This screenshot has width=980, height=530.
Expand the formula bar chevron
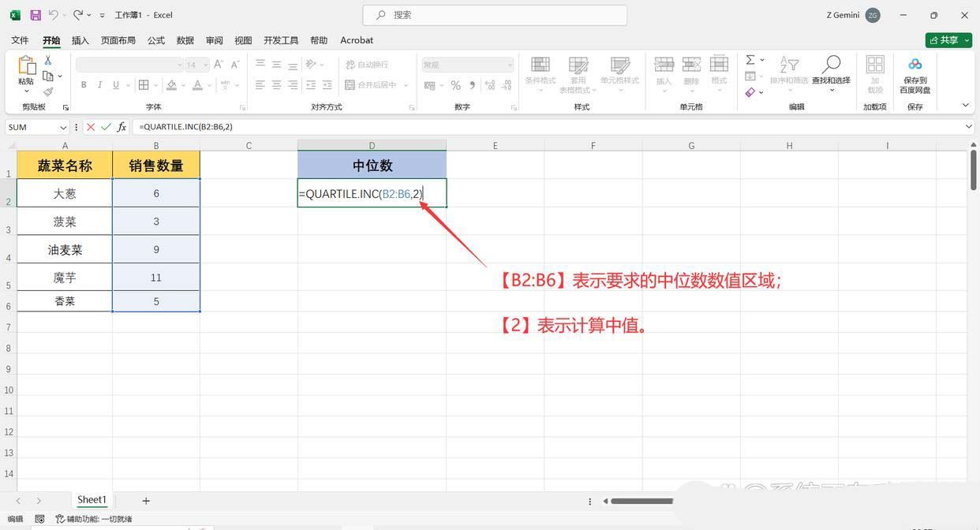[x=969, y=127]
